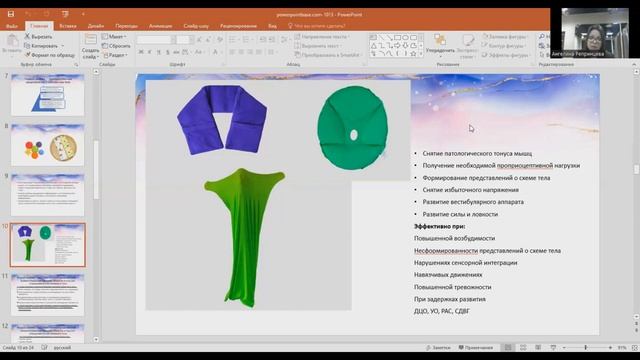This screenshot has width=640, height=360.
Task: Toggle strikethrough abc formatting
Action: (176, 52)
